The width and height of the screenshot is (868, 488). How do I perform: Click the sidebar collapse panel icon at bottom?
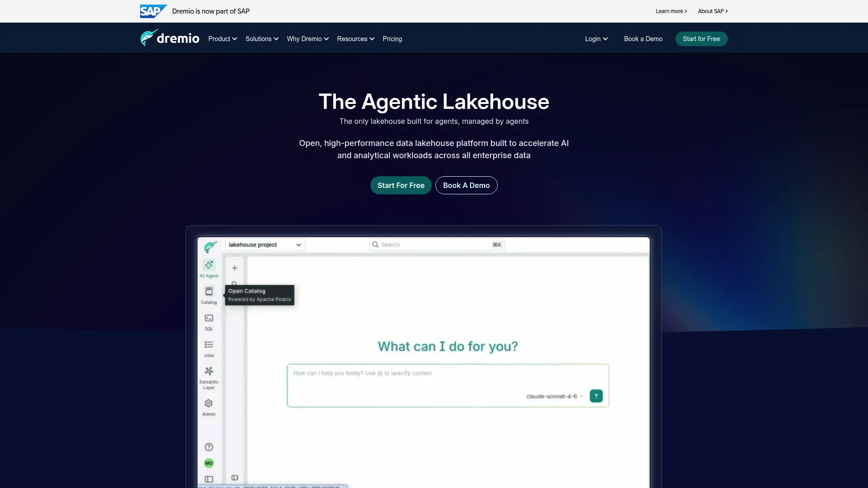click(209, 479)
